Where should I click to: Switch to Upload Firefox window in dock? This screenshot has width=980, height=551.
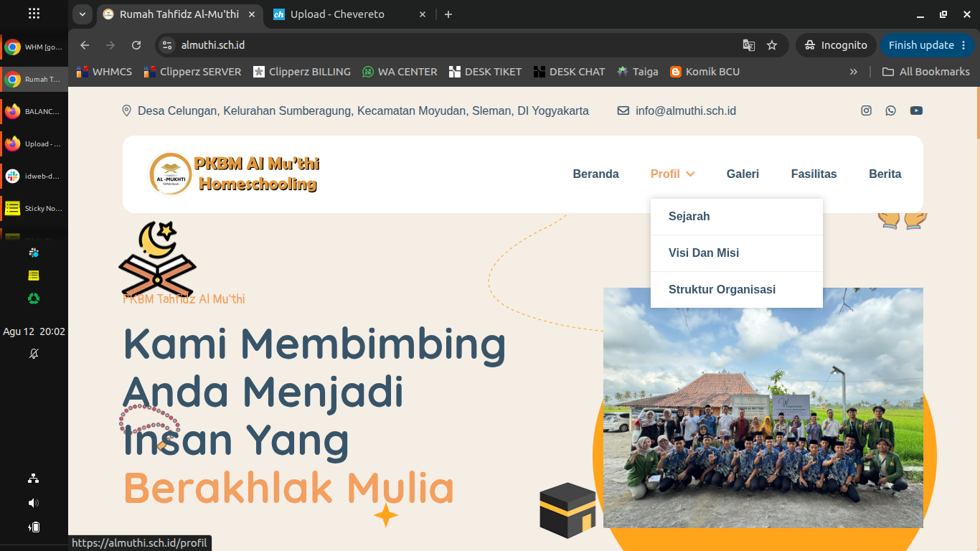(34, 144)
